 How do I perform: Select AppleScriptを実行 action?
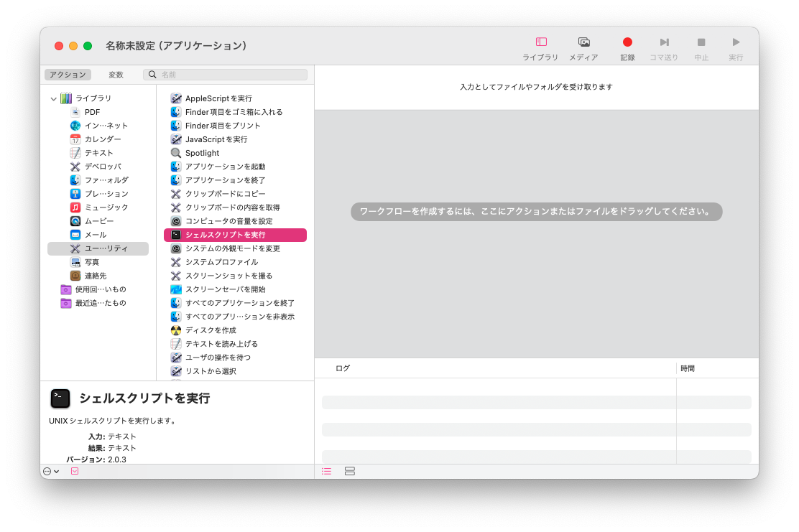click(x=218, y=98)
